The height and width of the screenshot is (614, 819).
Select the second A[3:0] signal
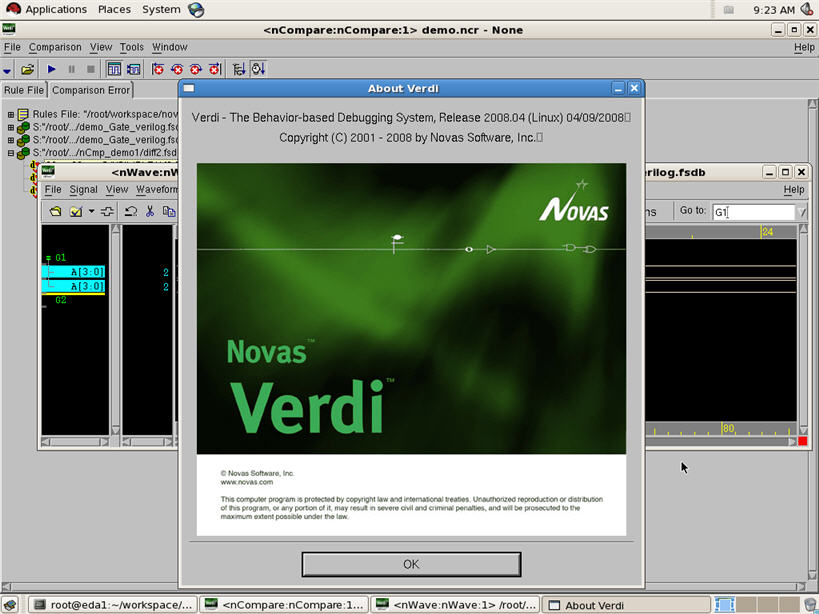click(87, 286)
